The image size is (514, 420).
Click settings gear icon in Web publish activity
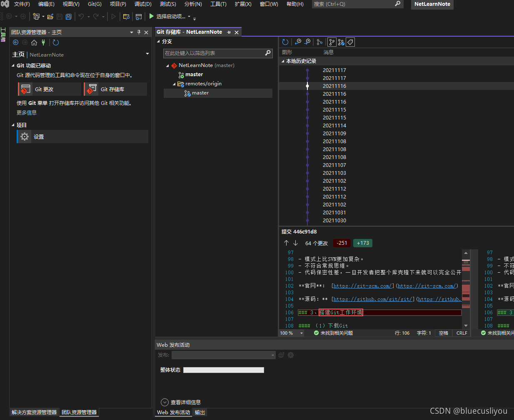pos(291,355)
